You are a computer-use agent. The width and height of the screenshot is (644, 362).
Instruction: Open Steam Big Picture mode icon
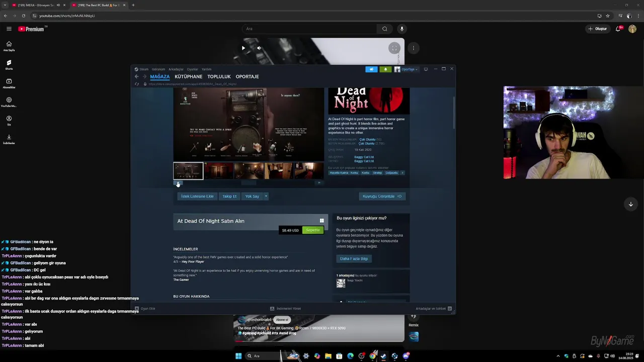pyautogui.click(x=426, y=69)
